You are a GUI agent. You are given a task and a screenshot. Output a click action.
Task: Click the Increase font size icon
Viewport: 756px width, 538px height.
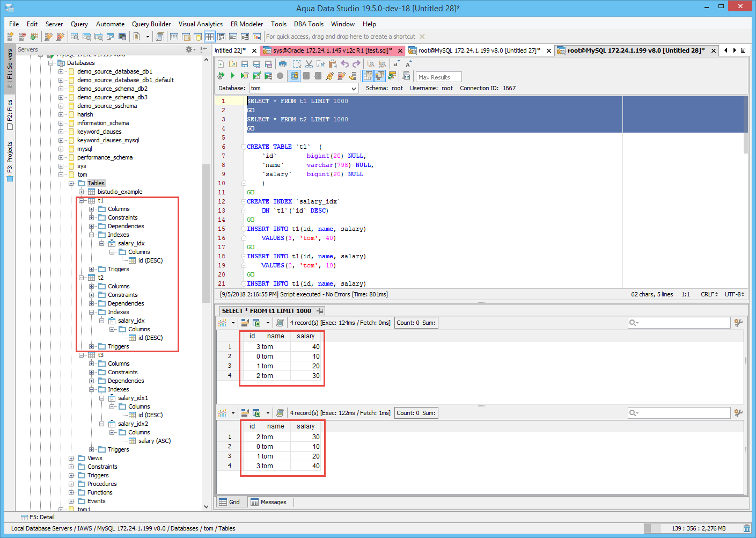408,64
